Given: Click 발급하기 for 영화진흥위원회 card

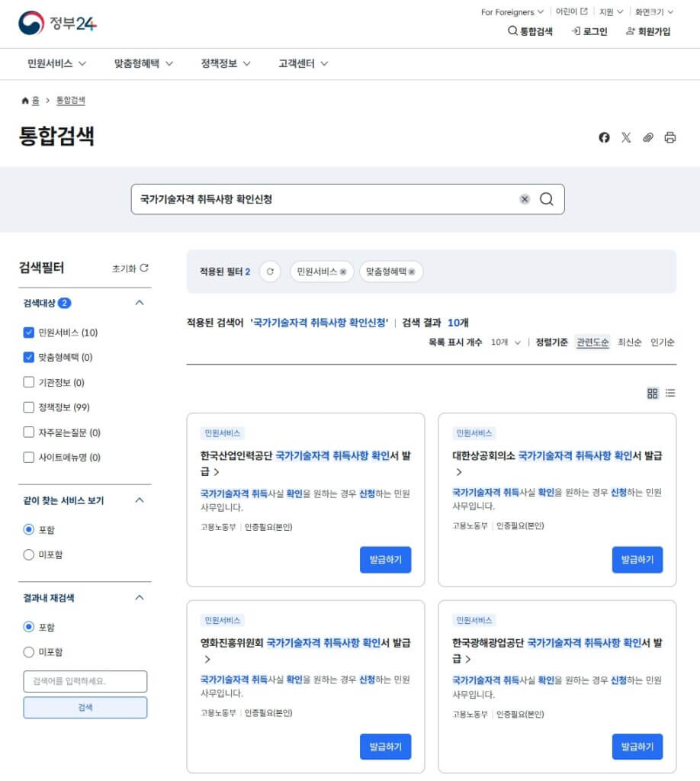Looking at the screenshot, I should coord(385,747).
